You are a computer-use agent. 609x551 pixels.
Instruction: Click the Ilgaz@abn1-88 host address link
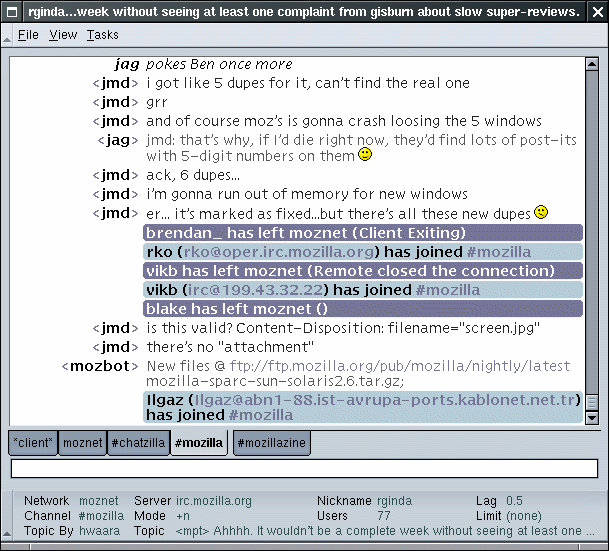point(384,400)
